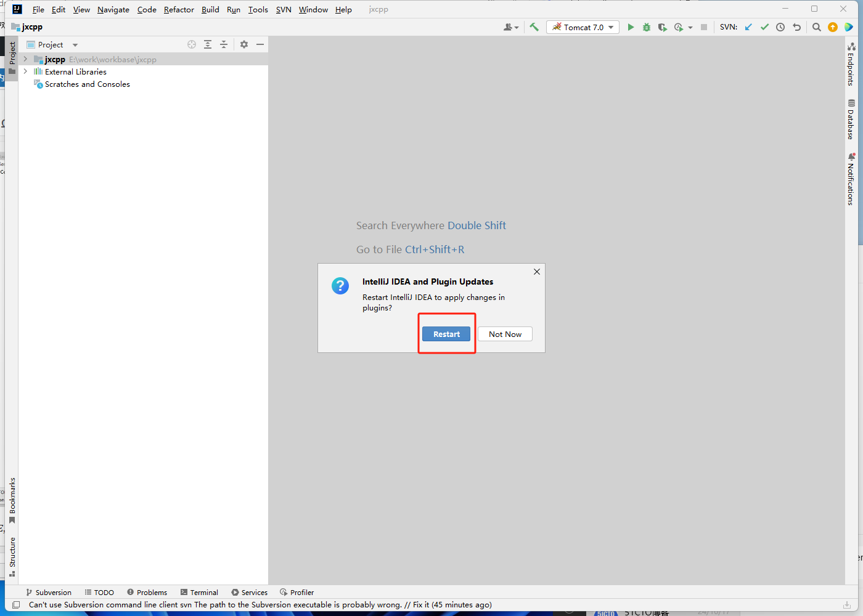863x616 pixels.
Task: Open Search Everywhere magnifier icon
Action: coord(817,27)
